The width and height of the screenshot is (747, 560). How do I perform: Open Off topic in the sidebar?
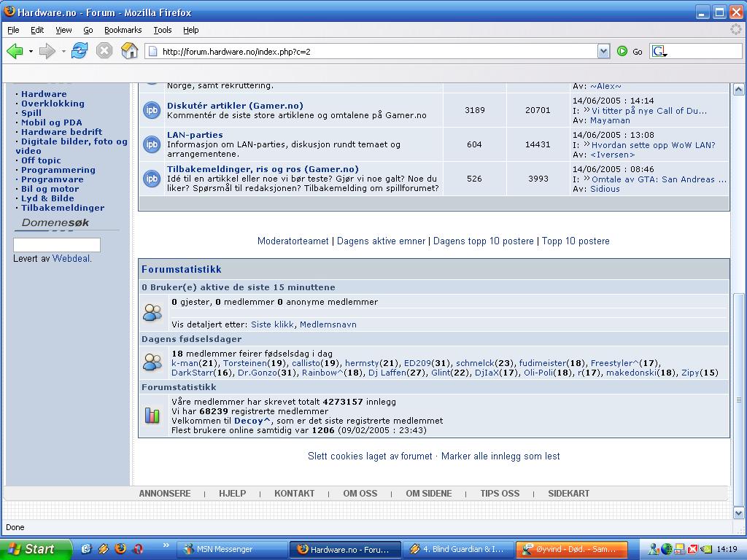point(41,160)
